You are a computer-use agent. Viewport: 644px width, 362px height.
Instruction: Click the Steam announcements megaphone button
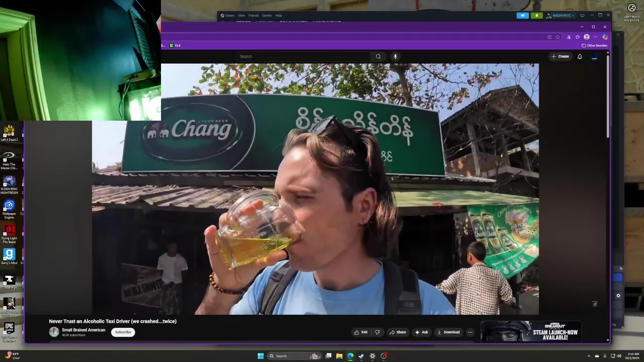[x=523, y=16]
